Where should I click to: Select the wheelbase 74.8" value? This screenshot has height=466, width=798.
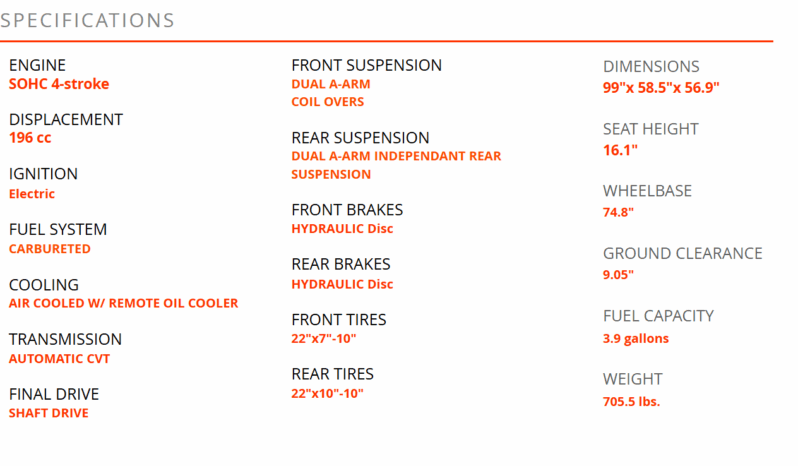[618, 212]
